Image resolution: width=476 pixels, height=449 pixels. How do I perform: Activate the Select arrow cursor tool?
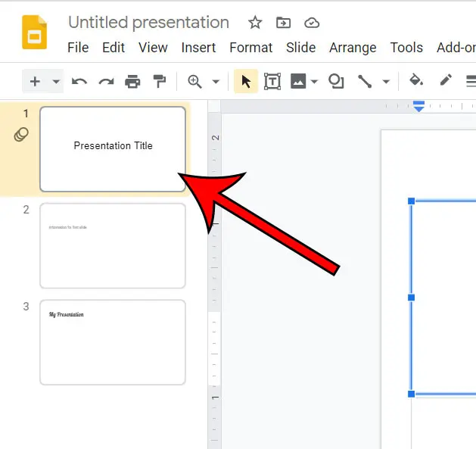(245, 81)
